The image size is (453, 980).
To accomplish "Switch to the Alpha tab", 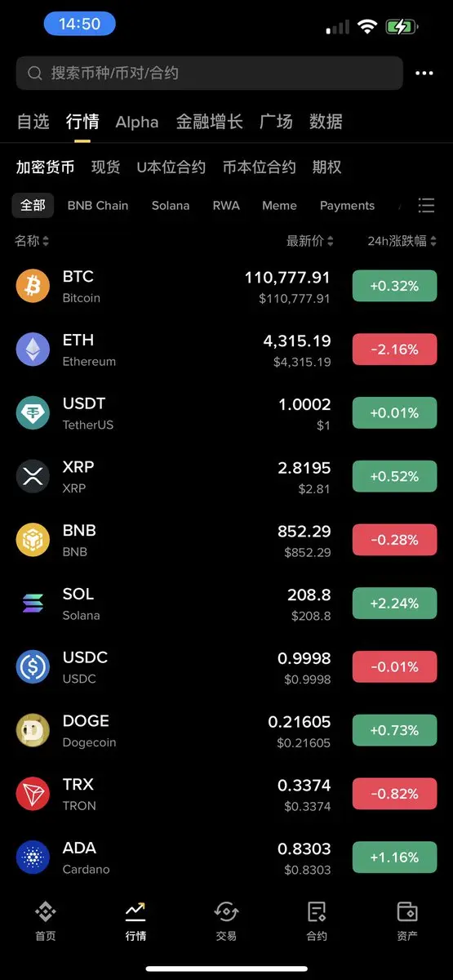I will pos(137,122).
